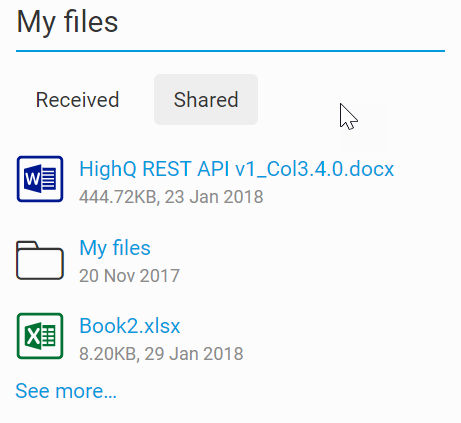Viewport: 461px width, 423px height.
Task: Open the Book2.xlsx file link
Action: pyautogui.click(x=130, y=326)
